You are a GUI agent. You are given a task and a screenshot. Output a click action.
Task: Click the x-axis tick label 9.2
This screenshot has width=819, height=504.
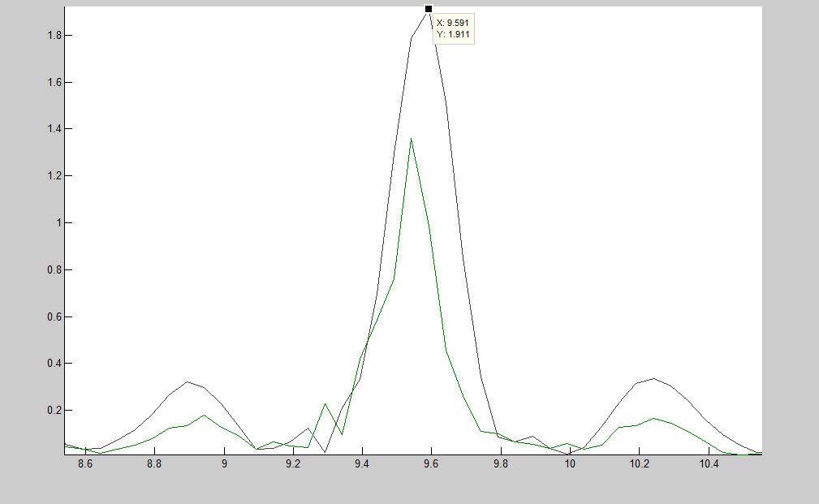pyautogui.click(x=293, y=464)
